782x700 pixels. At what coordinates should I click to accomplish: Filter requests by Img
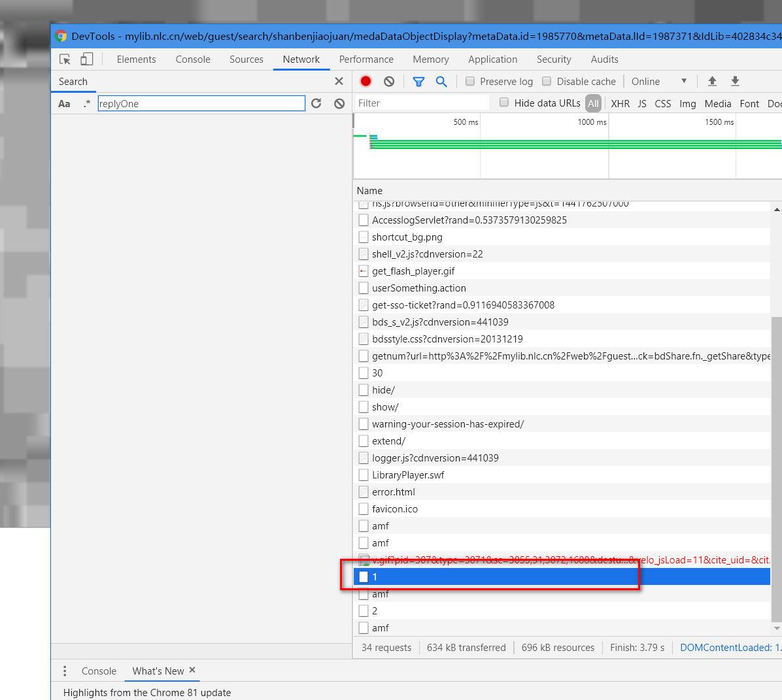(x=688, y=103)
